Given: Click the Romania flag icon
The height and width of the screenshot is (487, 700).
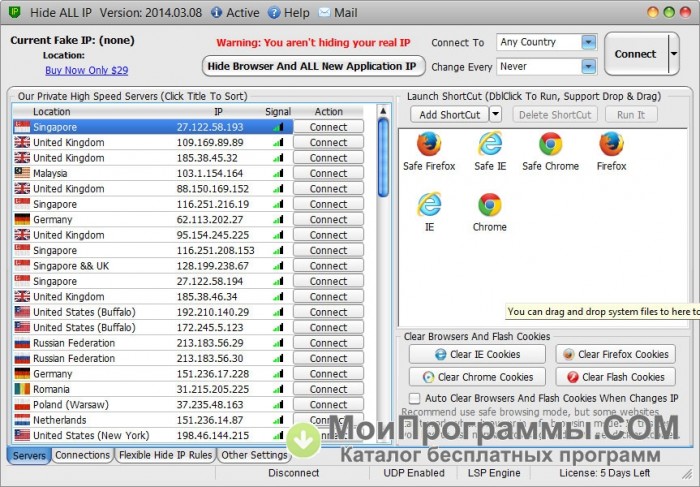Looking at the screenshot, I should point(22,389).
